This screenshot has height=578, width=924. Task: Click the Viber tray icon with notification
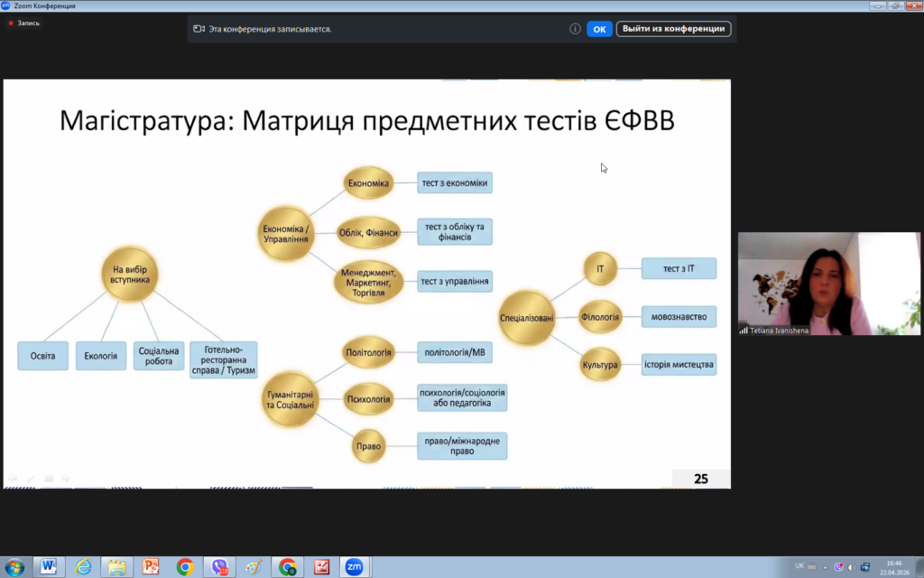tap(838, 566)
